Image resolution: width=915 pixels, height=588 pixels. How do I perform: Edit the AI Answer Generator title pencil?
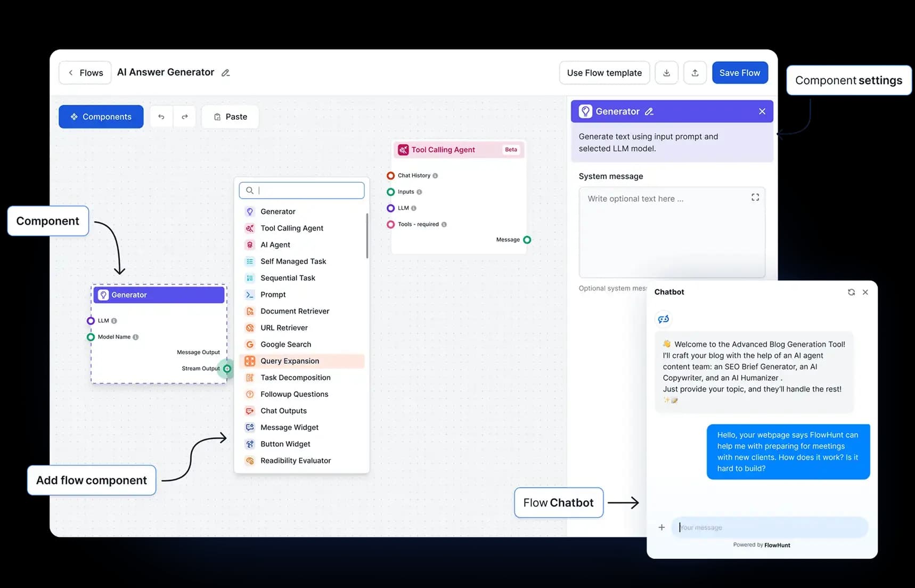[226, 73]
